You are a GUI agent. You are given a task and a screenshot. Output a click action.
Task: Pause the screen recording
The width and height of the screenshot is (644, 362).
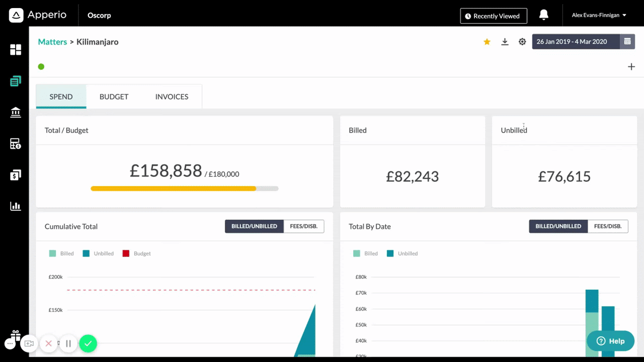(x=69, y=343)
